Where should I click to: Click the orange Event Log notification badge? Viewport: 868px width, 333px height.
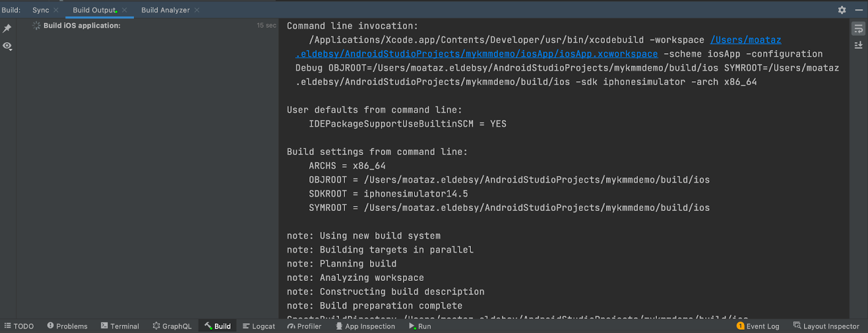click(739, 326)
